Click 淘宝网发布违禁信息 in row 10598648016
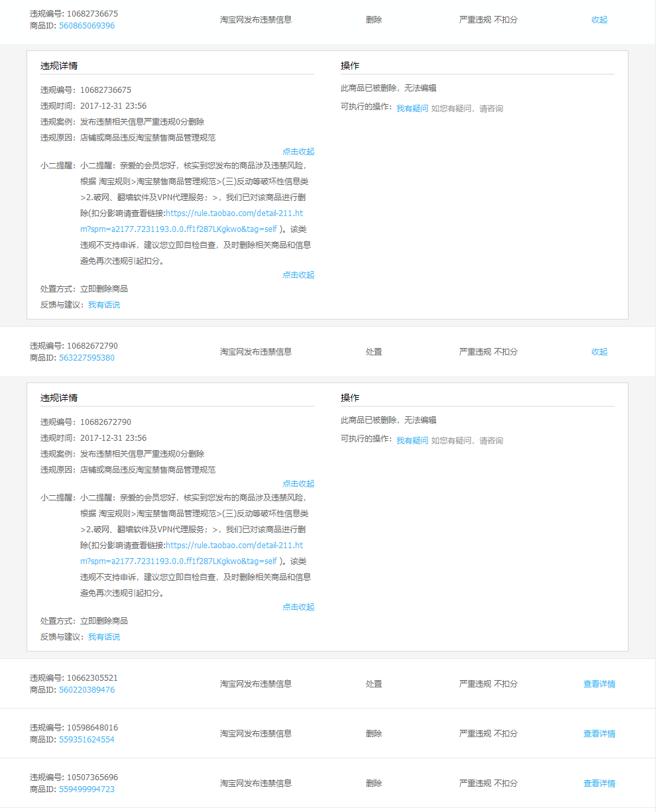 click(x=256, y=734)
